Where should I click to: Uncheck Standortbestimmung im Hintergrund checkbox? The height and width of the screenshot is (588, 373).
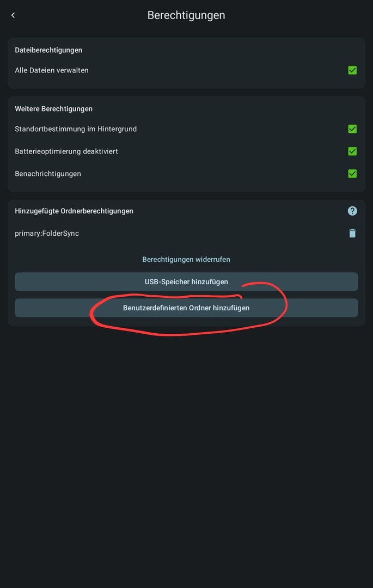352,129
